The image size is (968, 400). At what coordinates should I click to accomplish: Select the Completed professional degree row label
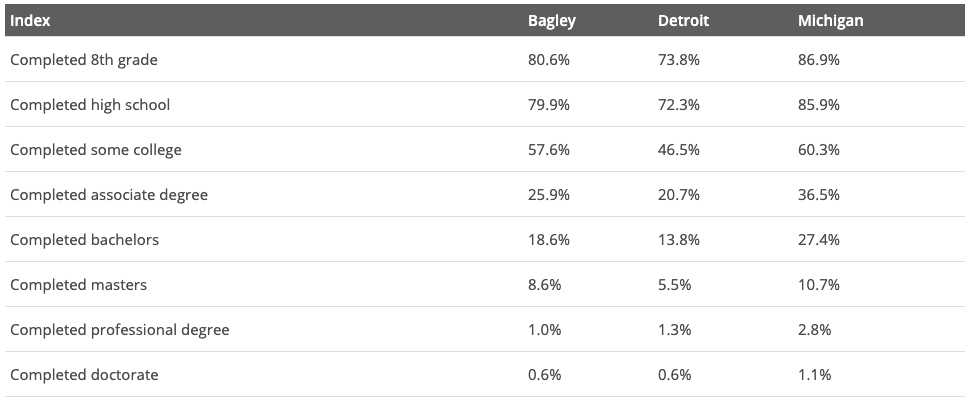pos(120,330)
